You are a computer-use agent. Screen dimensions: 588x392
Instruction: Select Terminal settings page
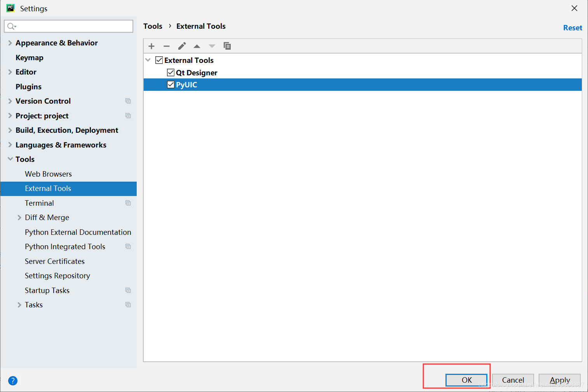pos(39,203)
